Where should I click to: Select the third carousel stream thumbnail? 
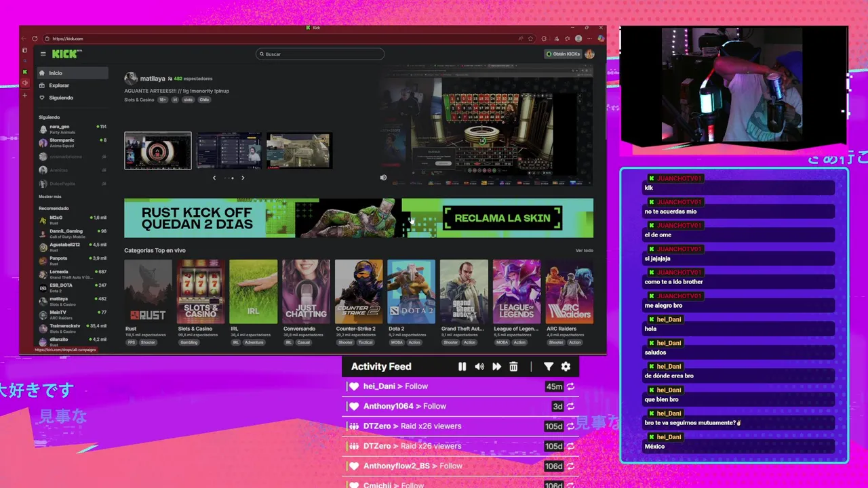tap(299, 150)
